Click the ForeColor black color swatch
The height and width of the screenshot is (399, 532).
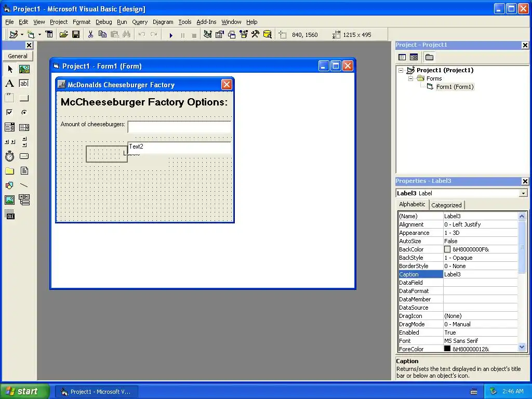coord(447,349)
